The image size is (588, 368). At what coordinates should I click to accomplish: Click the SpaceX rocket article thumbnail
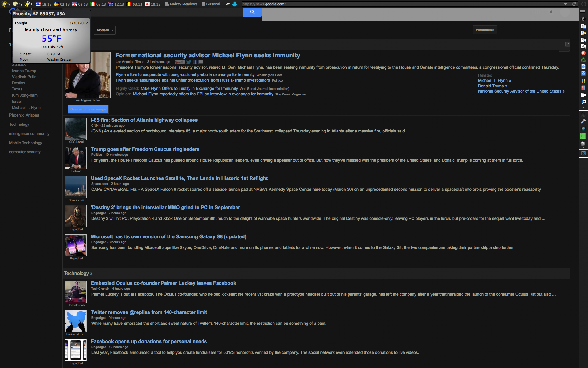pos(76,187)
